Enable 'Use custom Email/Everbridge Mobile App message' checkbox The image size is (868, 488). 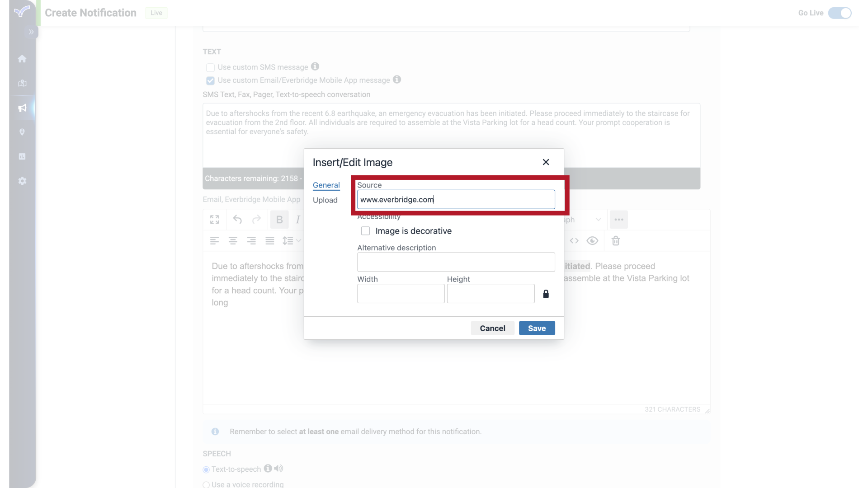(210, 80)
